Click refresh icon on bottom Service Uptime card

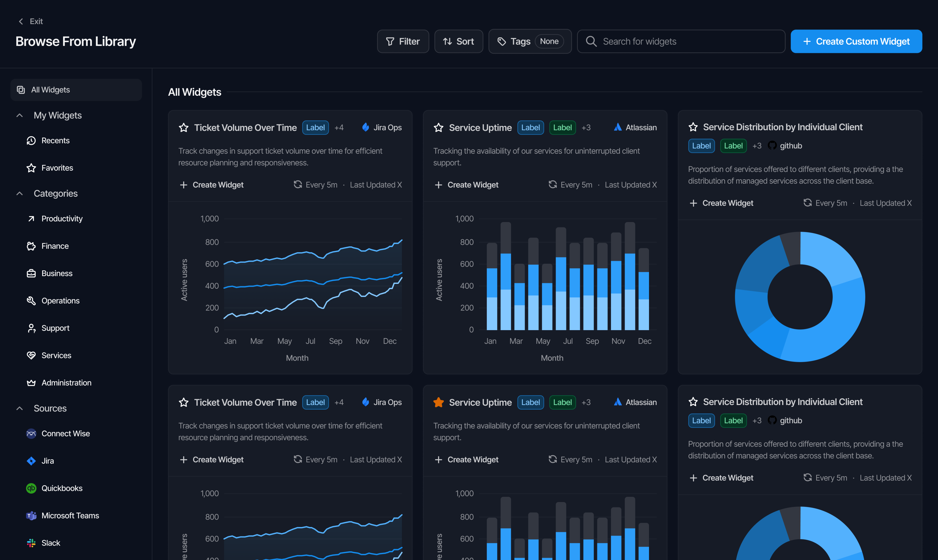553,459
